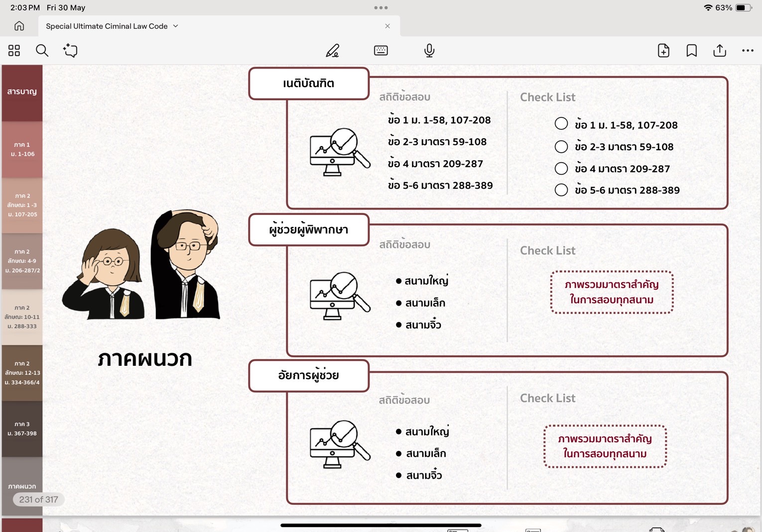Viewport: 762px width, 532px height.
Task: Close the document tab
Action: (x=387, y=26)
